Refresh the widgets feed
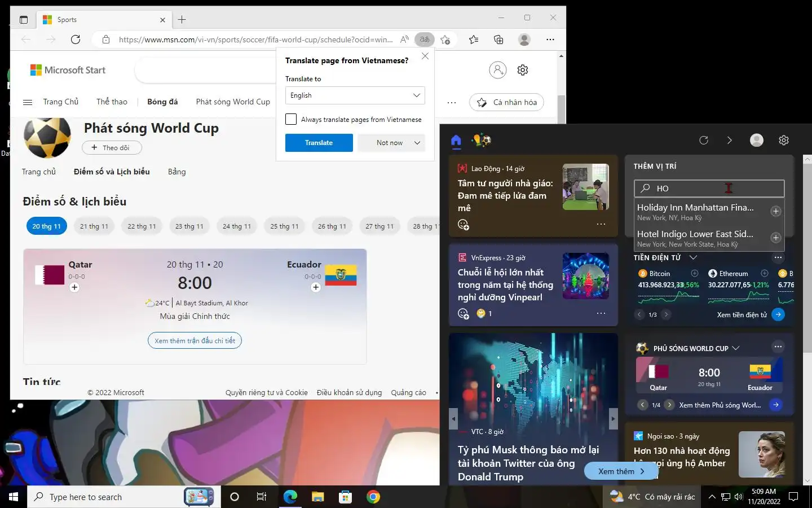This screenshot has height=508, width=812. point(704,140)
